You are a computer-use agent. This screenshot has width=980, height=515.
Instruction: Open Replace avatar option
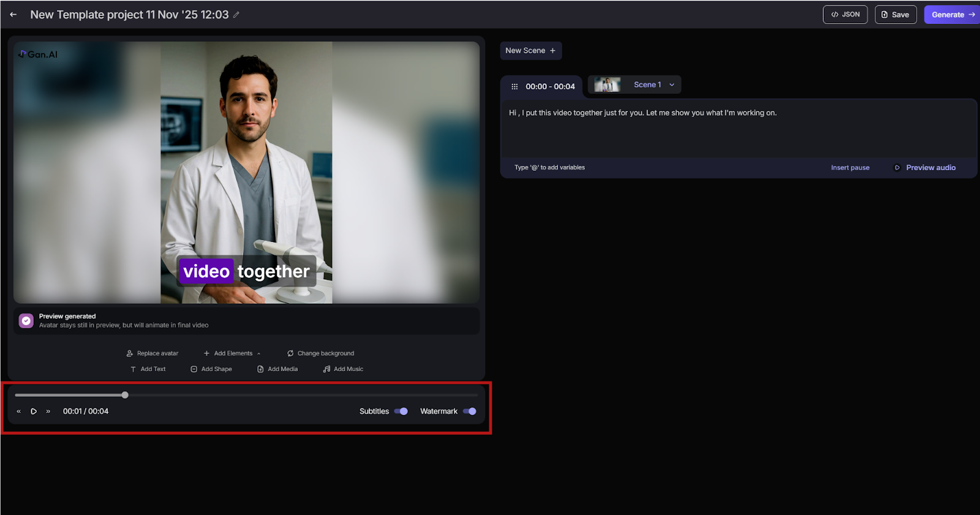152,353
